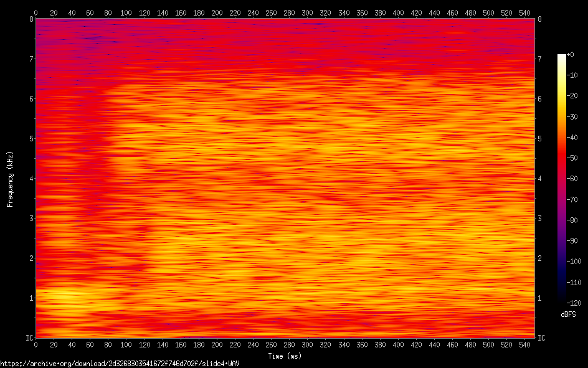The image size is (588, 368).
Task: Click the 4 kHz label on the right axis
Action: tap(540, 179)
